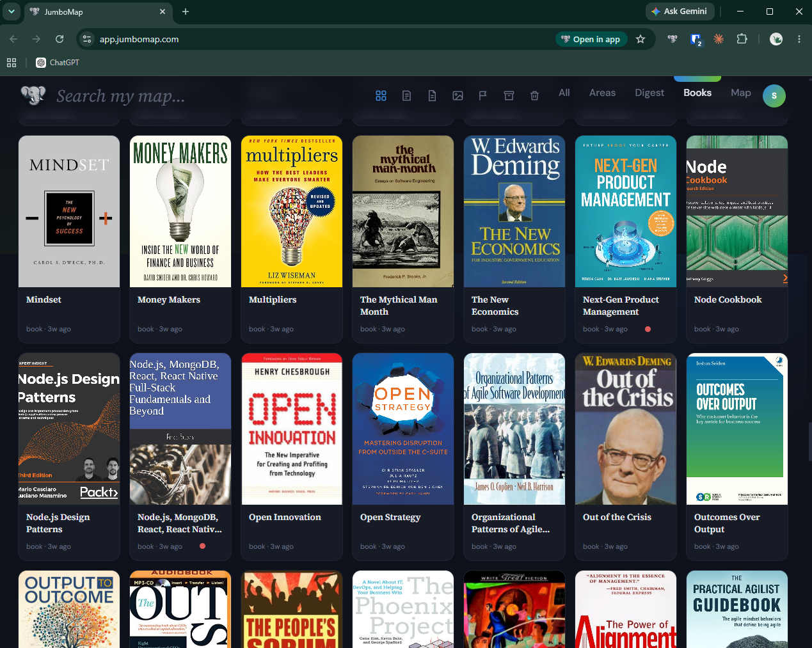
Task: Open the Mindset book cover
Action: (69, 211)
